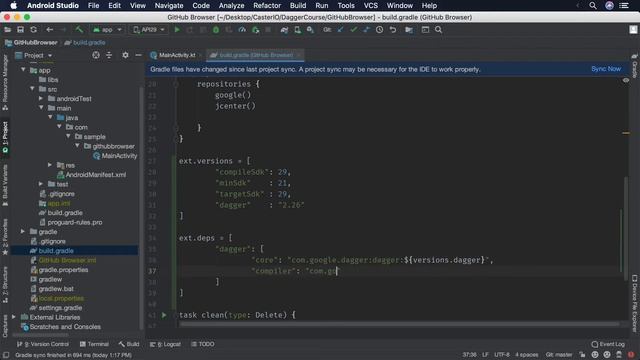Open macOS Spotlight search icon
Image resolution: width=640 pixels, height=360 pixels.
pyautogui.click(x=593, y=6)
